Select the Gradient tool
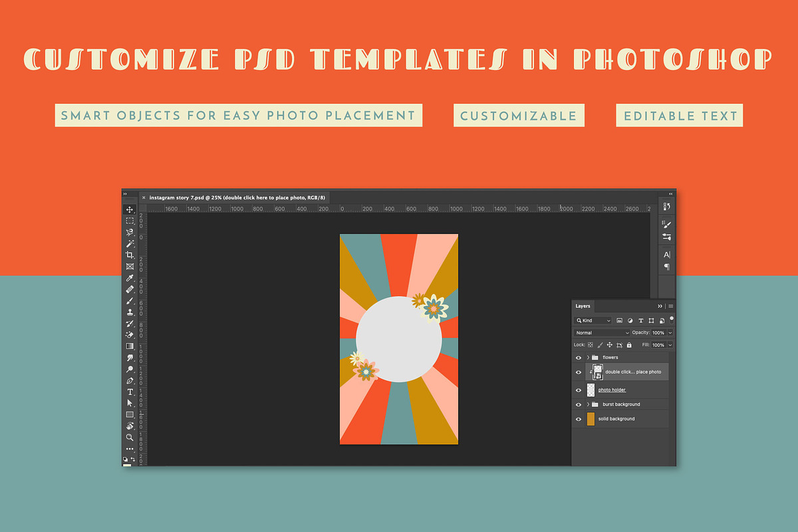Image resolution: width=798 pixels, height=532 pixels. pyautogui.click(x=130, y=346)
